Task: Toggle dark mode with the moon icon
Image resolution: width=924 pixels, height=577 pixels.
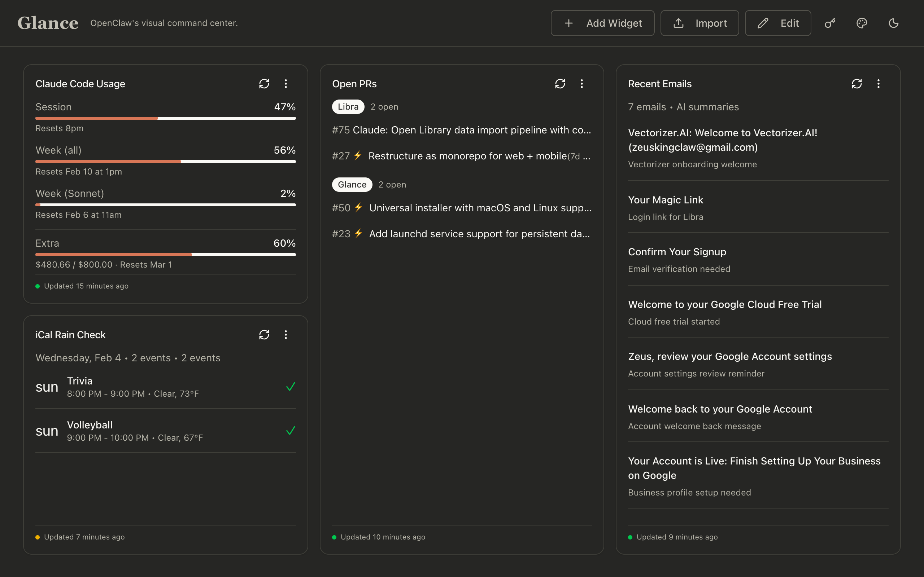Action: (x=893, y=23)
